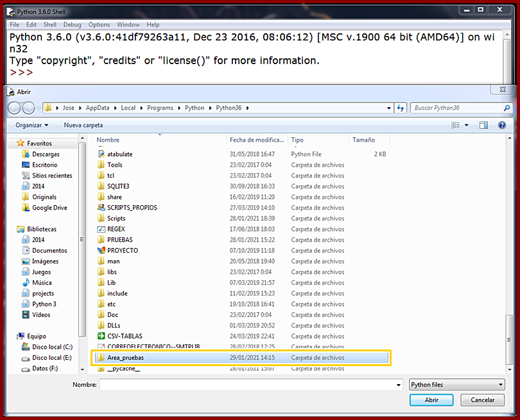
Task: Click the Forward navigation arrow in Abrir dialog
Action: click(28, 108)
